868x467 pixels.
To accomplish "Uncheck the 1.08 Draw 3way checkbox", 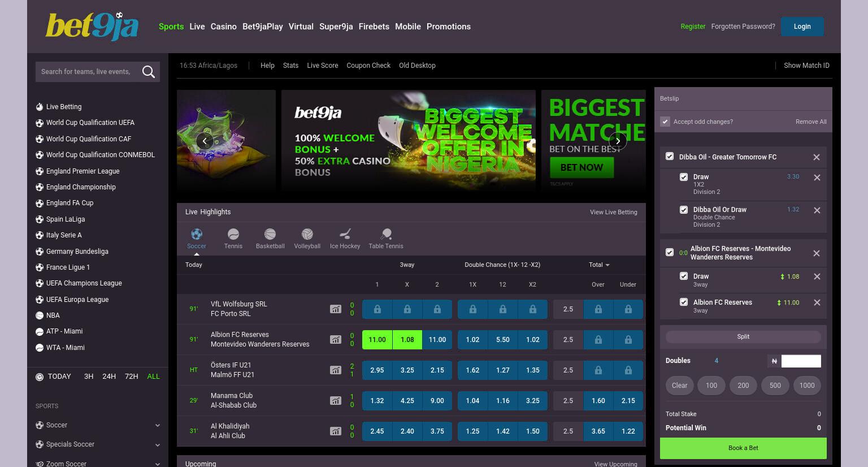I will (x=684, y=276).
